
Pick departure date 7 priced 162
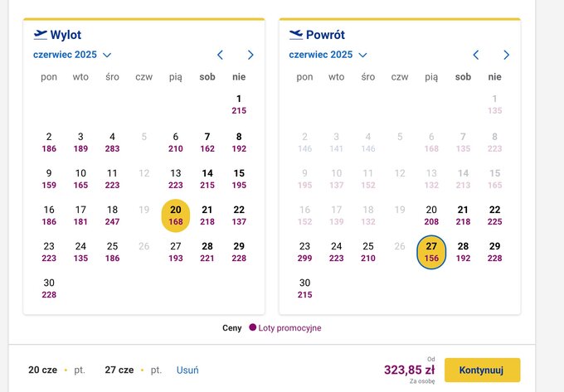click(x=207, y=143)
